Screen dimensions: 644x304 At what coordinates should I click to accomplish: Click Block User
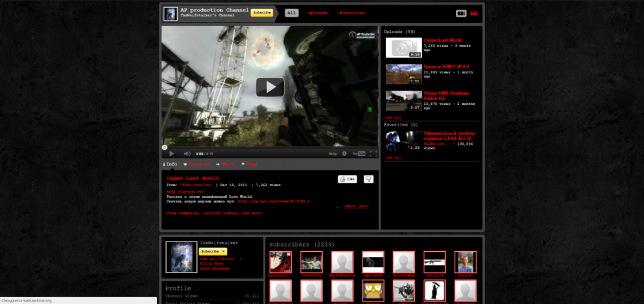tap(212, 263)
